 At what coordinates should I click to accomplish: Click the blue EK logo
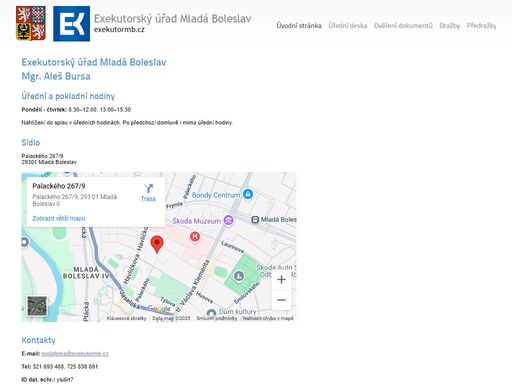pyautogui.click(x=71, y=24)
